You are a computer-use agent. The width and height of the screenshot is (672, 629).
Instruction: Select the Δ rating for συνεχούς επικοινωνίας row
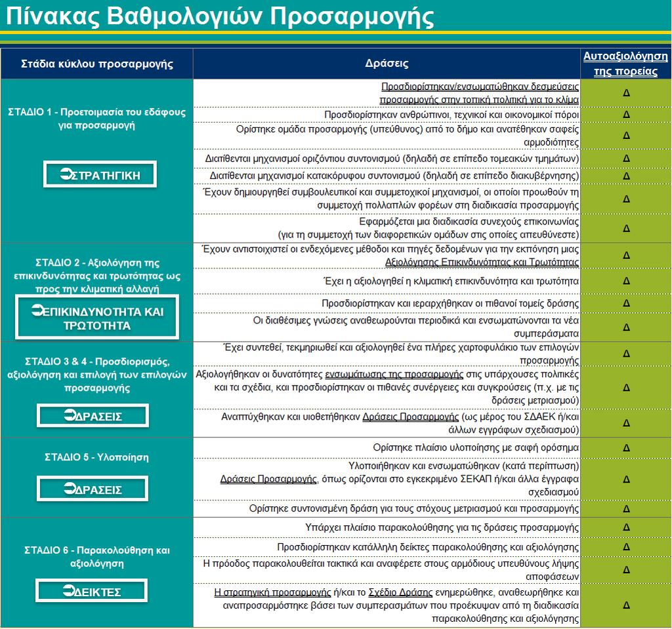[x=626, y=228]
